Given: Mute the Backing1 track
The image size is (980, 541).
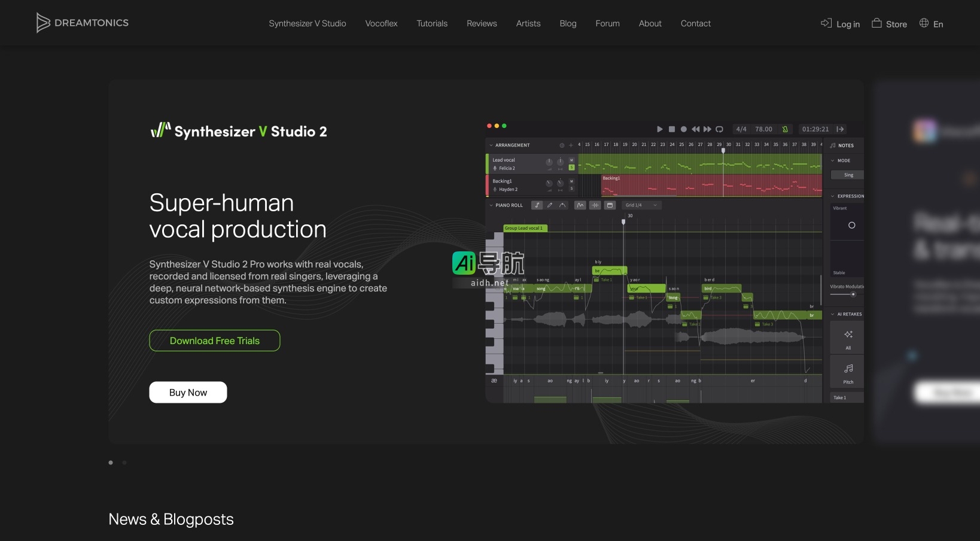Looking at the screenshot, I should (x=571, y=181).
